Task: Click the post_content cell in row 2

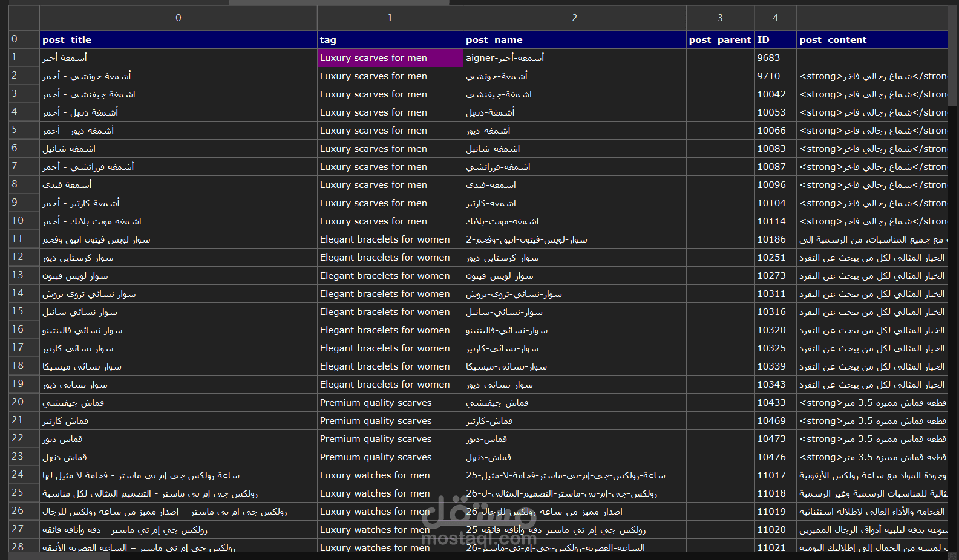Action: point(872,76)
